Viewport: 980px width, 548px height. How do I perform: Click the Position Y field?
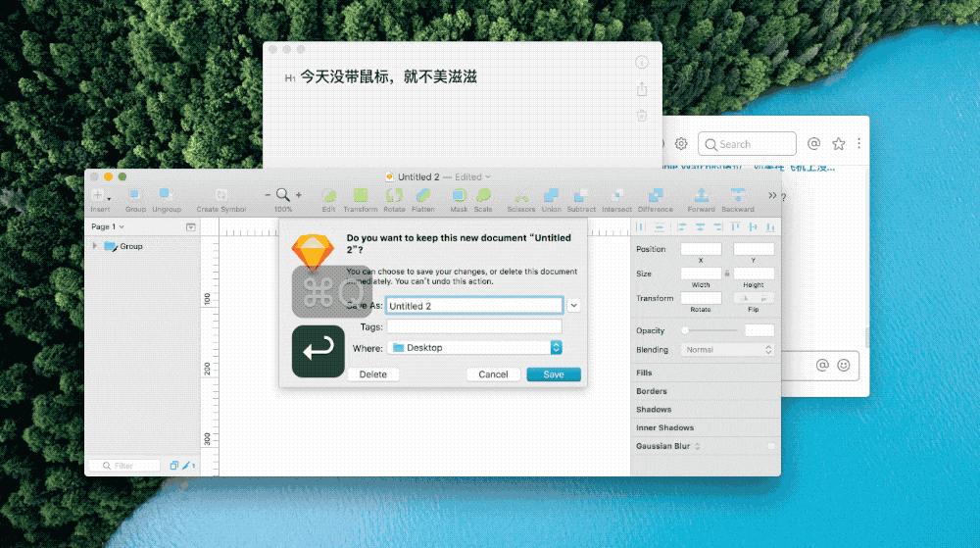tap(754, 249)
